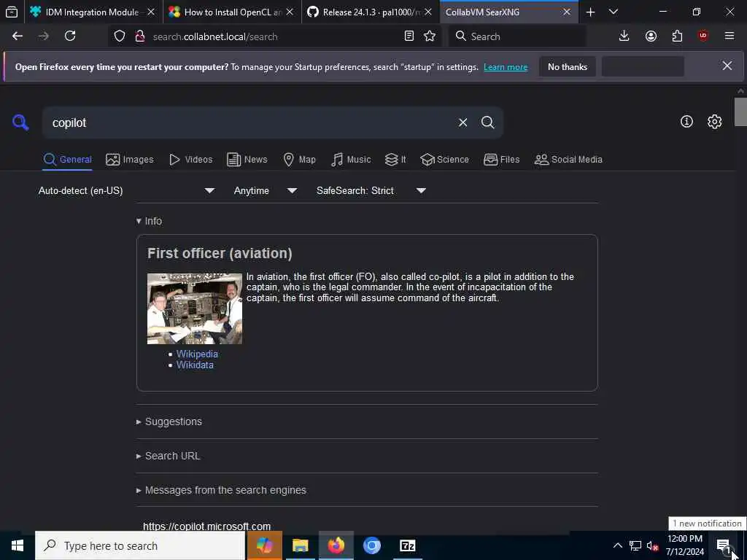
Task: Expand the Search URL section
Action: (169, 456)
